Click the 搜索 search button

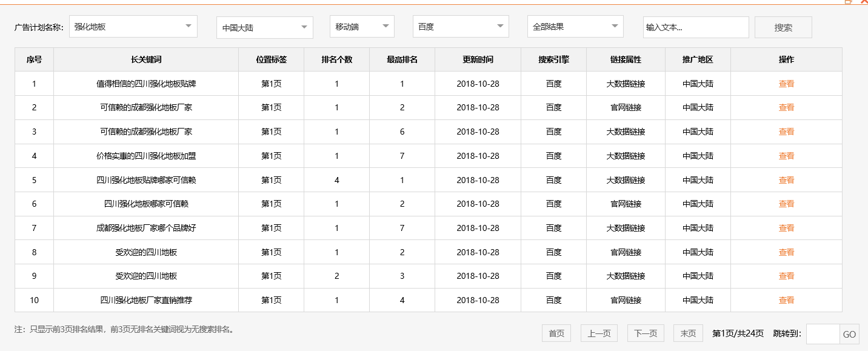point(783,27)
